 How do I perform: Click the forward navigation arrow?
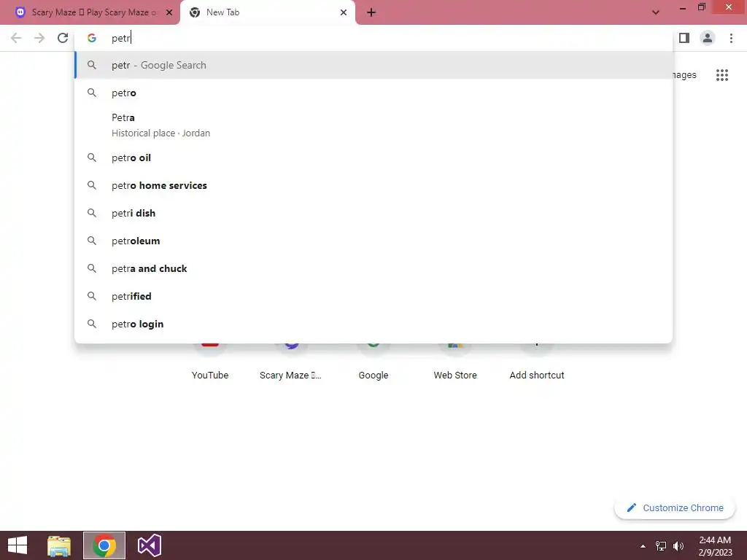tap(39, 38)
